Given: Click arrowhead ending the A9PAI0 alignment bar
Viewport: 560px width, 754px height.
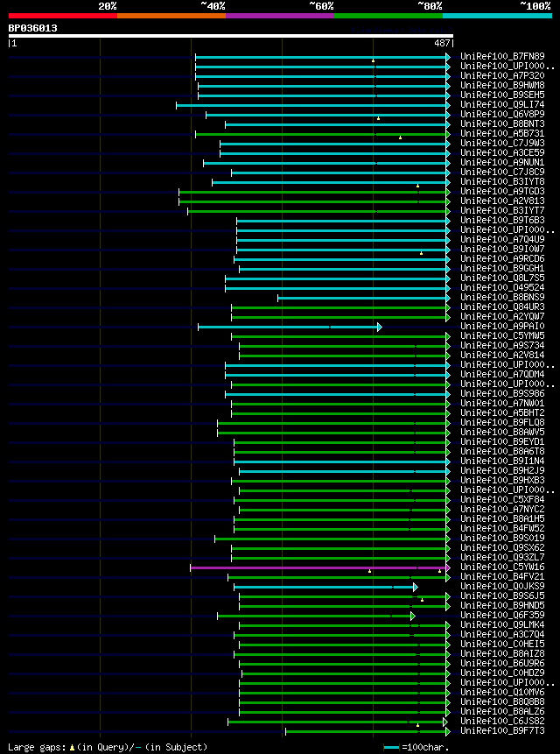Looking at the screenshot, I should click(x=380, y=327).
